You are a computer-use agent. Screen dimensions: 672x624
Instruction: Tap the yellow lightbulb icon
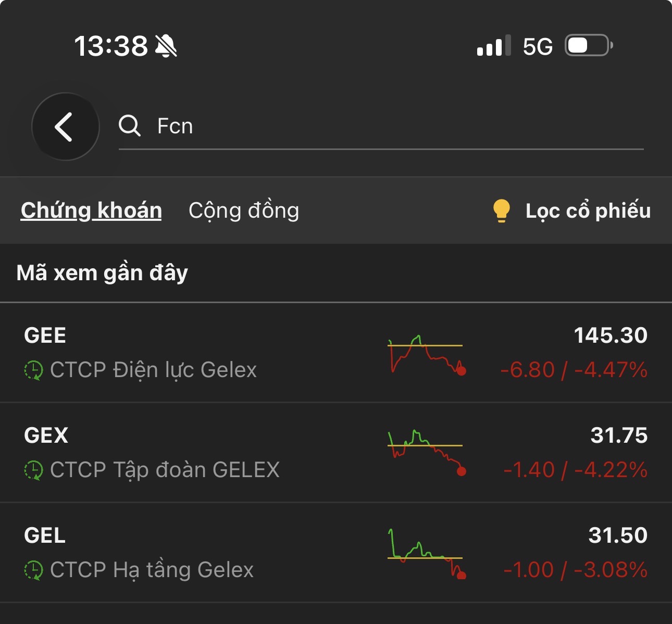tap(501, 210)
